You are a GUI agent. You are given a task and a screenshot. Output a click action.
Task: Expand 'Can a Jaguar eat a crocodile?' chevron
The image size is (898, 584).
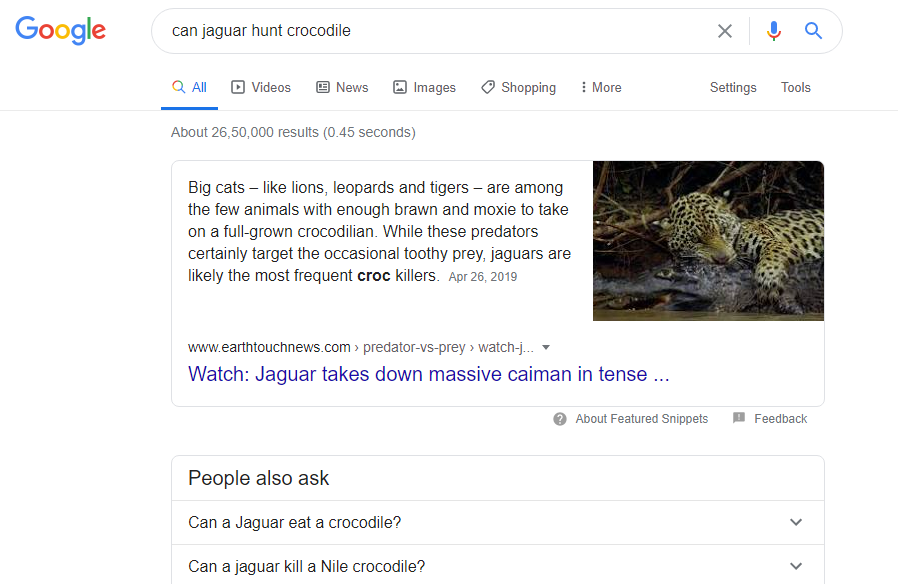796,522
